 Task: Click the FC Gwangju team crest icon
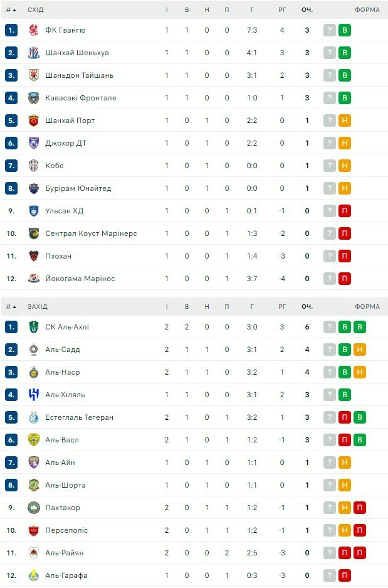pos(34,30)
